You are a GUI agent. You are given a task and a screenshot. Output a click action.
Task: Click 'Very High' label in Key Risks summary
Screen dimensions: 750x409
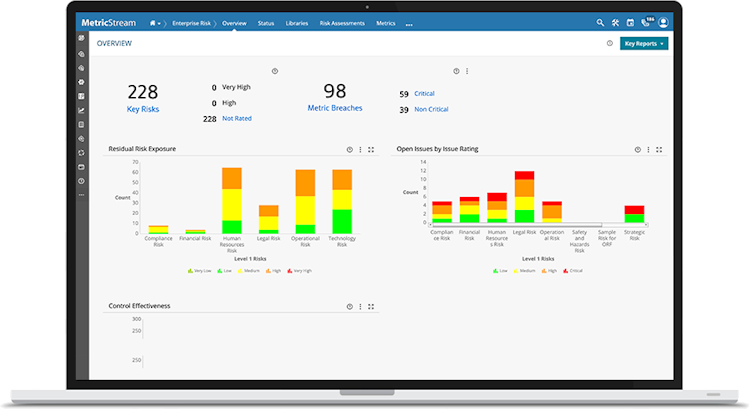pos(236,87)
